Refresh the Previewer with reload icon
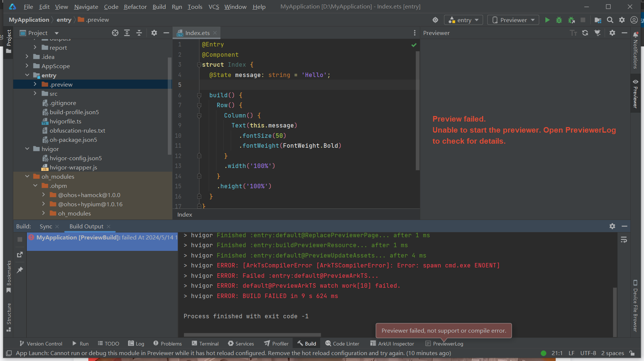Viewport: 644px width, 361px height. tap(585, 33)
